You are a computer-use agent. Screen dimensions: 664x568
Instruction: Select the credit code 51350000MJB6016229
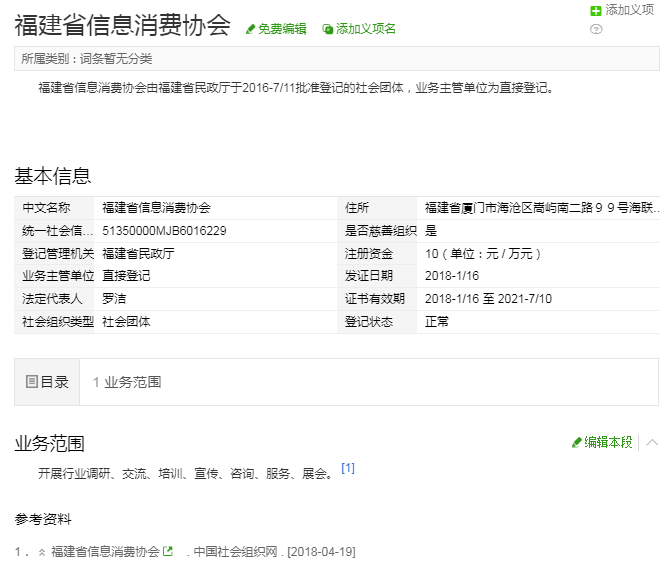[164, 231]
